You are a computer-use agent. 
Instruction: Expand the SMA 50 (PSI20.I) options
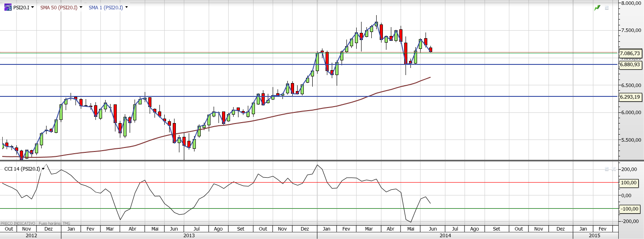(x=81, y=8)
